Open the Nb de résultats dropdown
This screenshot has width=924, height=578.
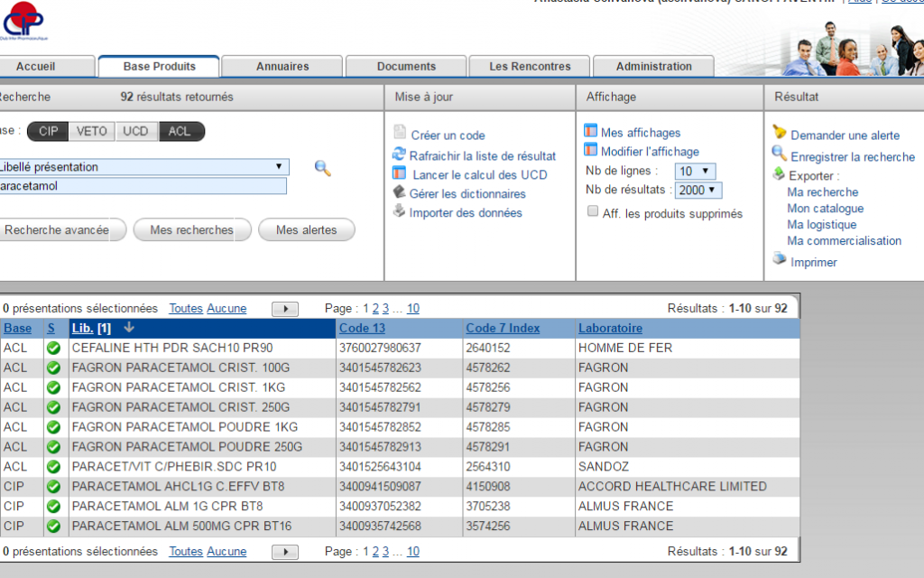click(x=698, y=190)
